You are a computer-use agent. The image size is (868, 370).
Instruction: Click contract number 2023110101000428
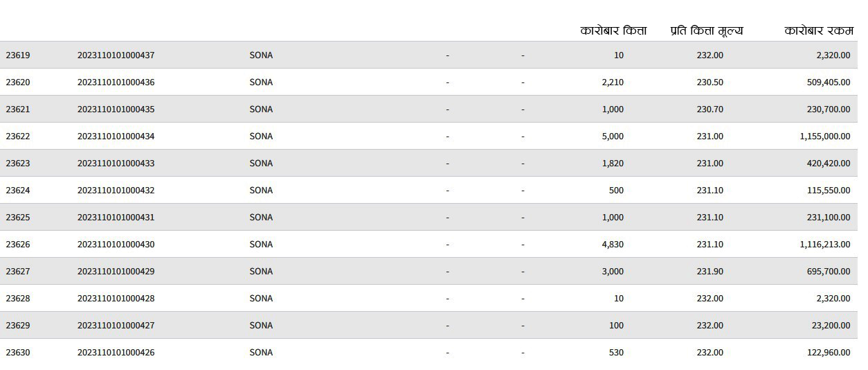[x=116, y=298]
